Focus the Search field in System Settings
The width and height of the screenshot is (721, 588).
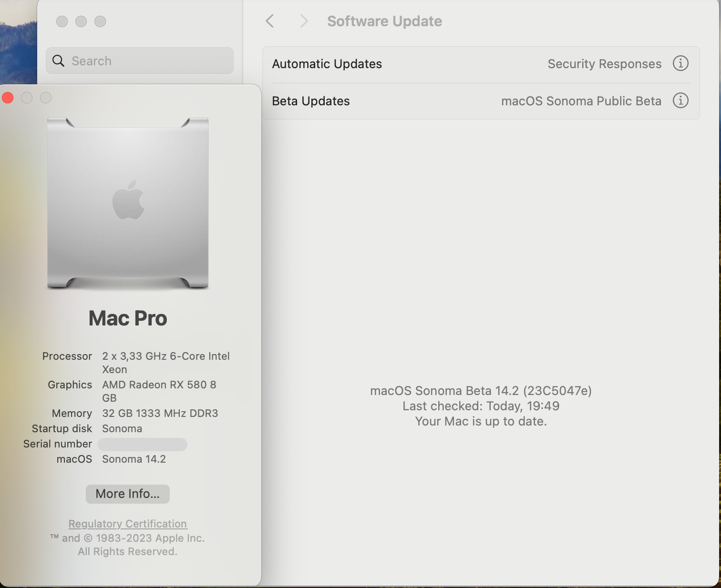point(140,61)
